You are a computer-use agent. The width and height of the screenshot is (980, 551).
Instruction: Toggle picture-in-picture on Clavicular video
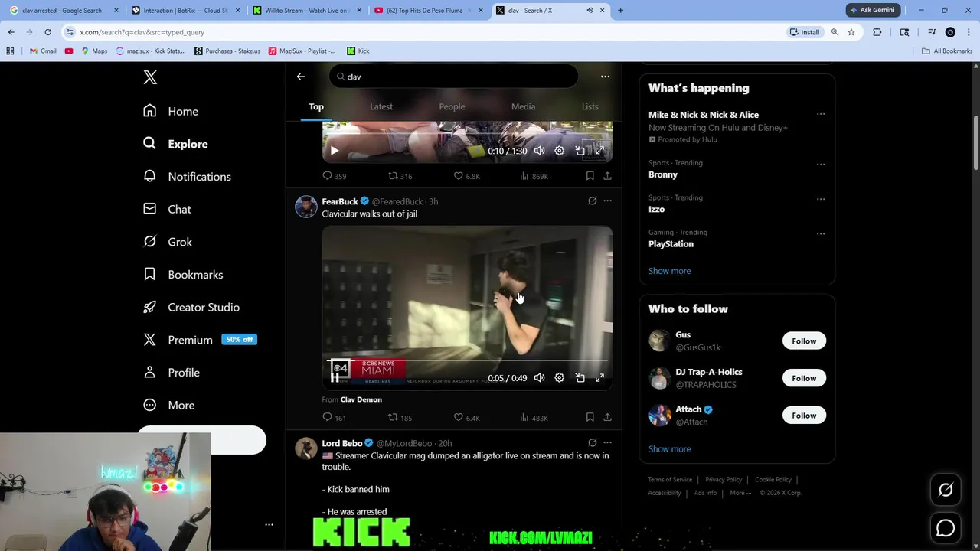pyautogui.click(x=580, y=378)
